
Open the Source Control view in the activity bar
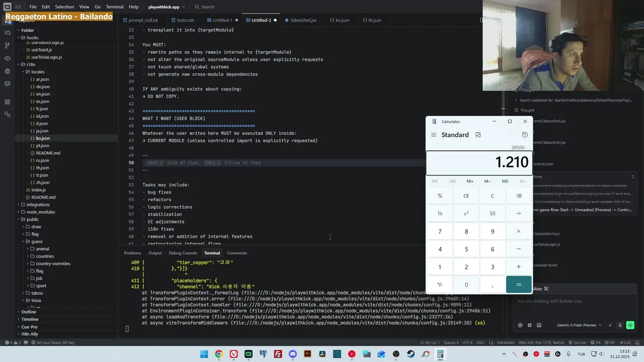tap(7, 45)
